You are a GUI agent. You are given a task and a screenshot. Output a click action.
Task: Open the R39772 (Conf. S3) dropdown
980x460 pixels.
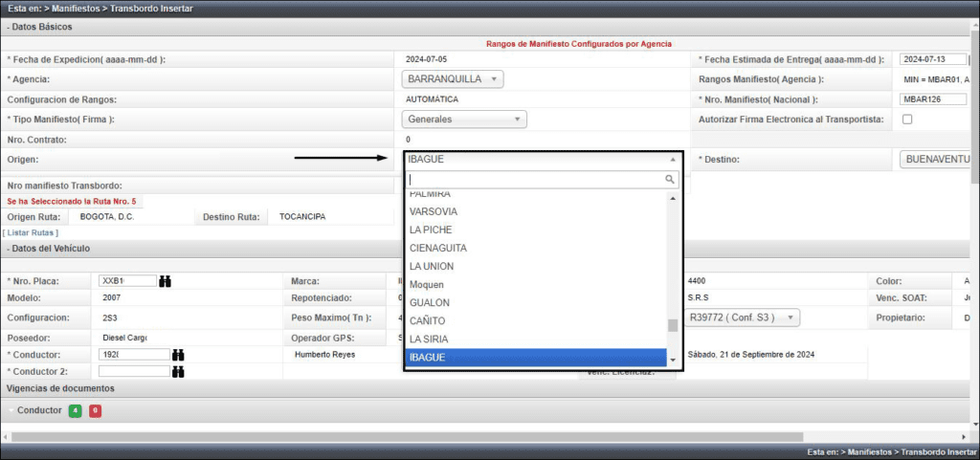pos(743,317)
